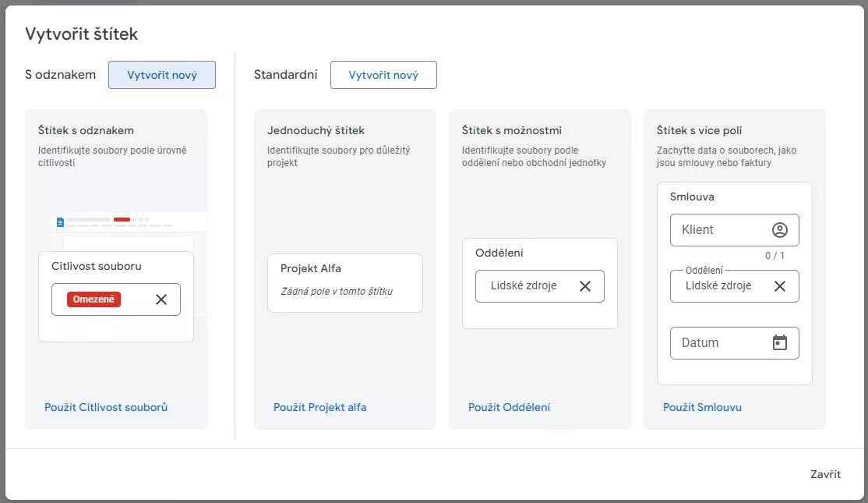
Task: Close the dialog with Zavřít
Action: click(x=825, y=474)
